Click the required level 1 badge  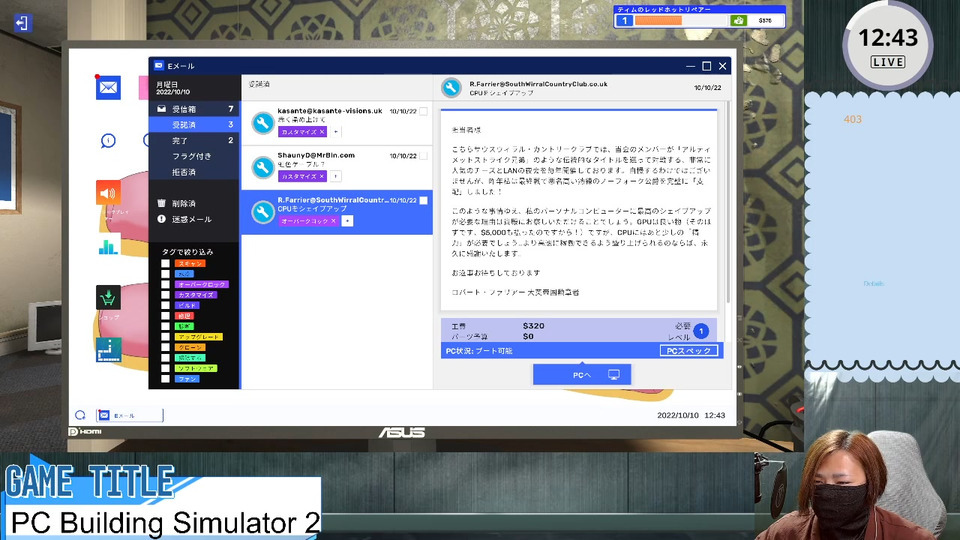pos(701,331)
